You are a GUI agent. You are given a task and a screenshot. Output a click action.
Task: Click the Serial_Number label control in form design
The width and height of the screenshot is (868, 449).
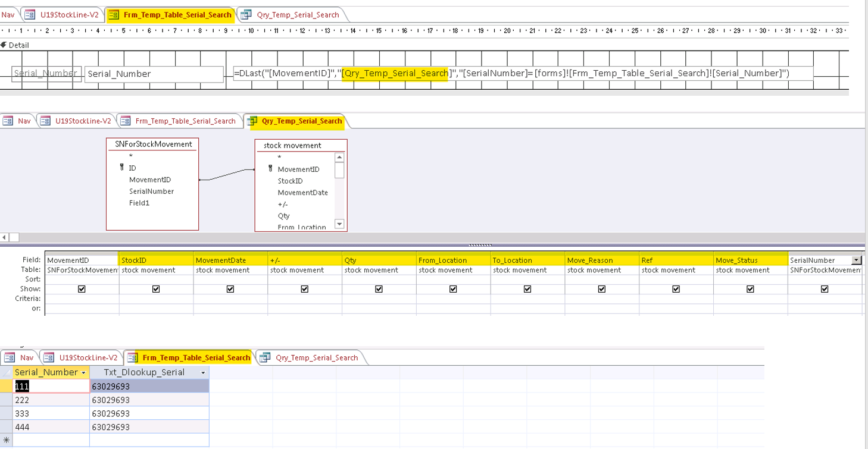[46, 73]
